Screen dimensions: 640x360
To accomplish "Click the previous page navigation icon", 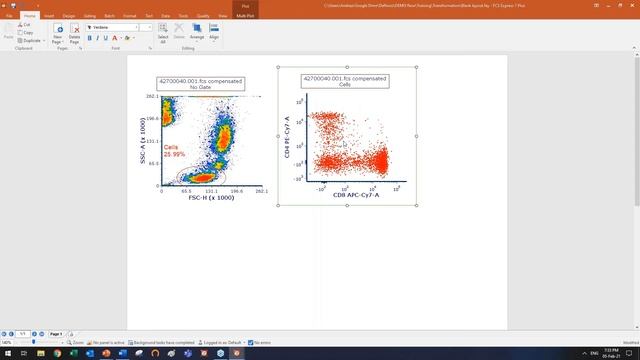I will pos(11,334).
